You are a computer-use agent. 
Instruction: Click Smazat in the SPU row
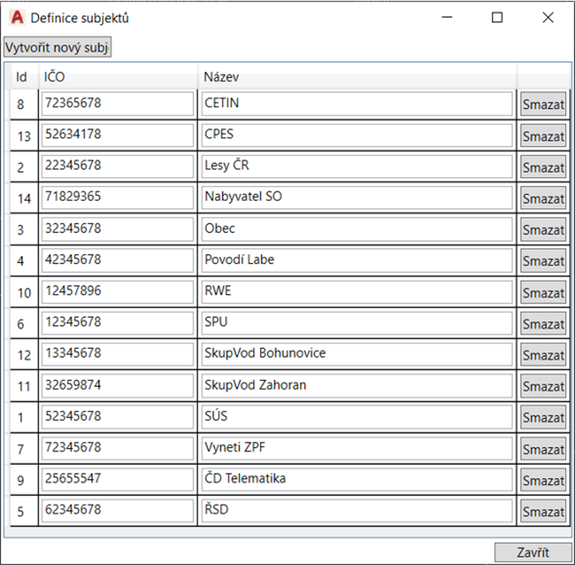coord(543,324)
